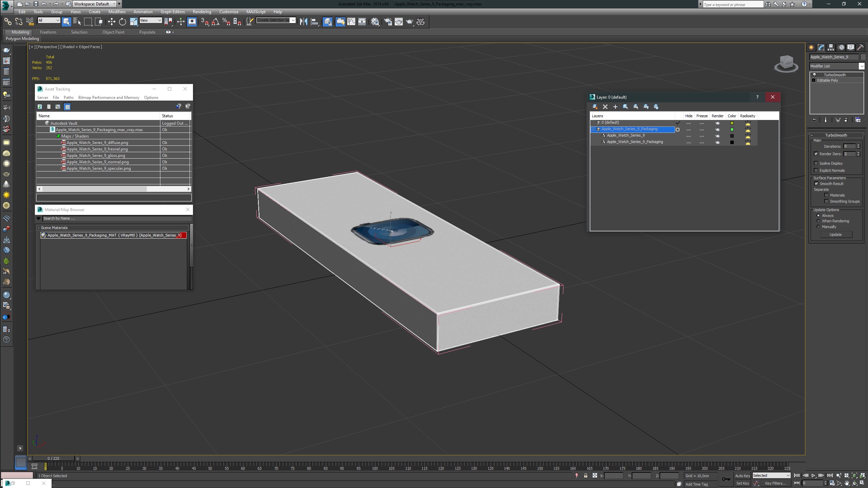
Task: Open the Rendering menu
Action: point(202,12)
